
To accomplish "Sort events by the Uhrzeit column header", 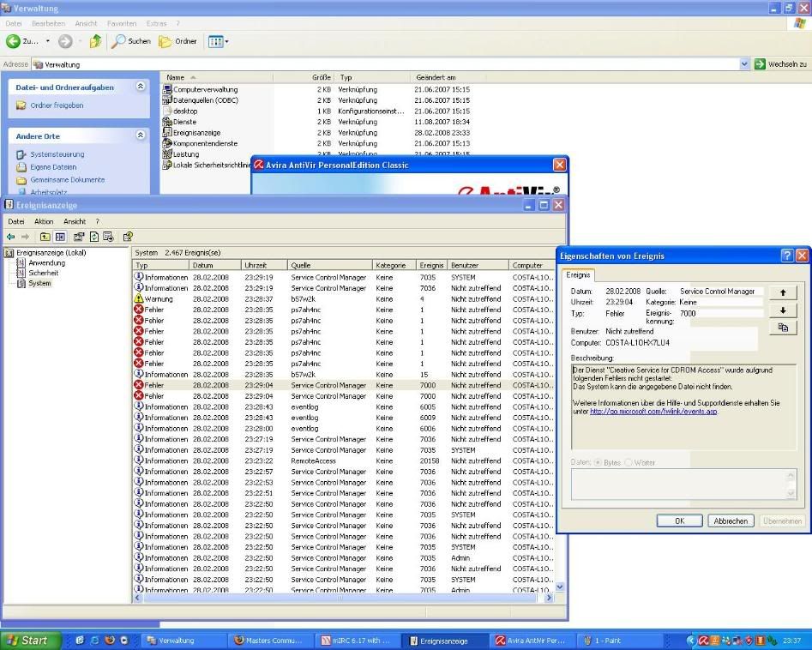I will click(264, 265).
